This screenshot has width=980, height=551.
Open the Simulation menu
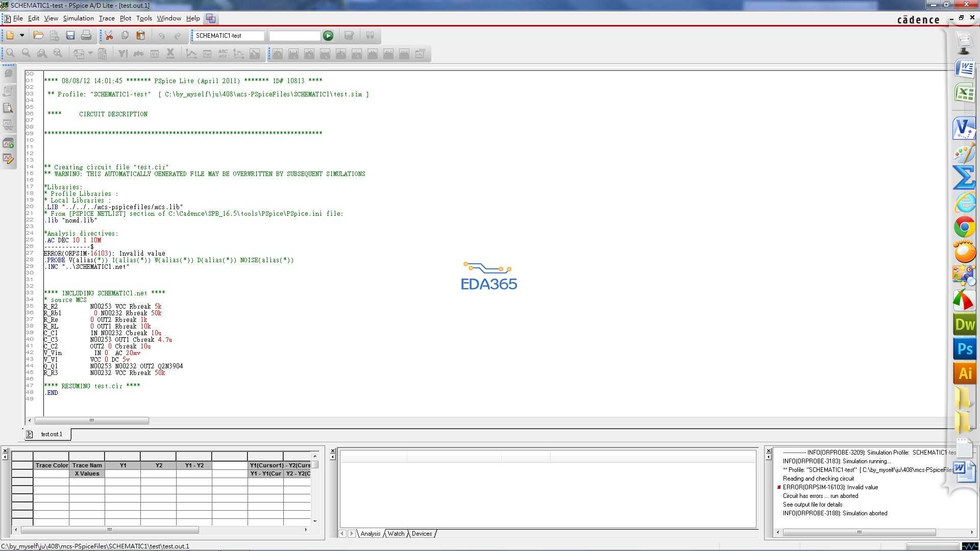pos(78,18)
